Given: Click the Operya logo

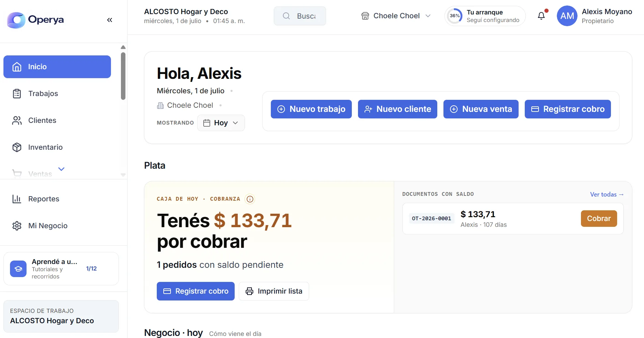Looking at the screenshot, I should [35, 20].
